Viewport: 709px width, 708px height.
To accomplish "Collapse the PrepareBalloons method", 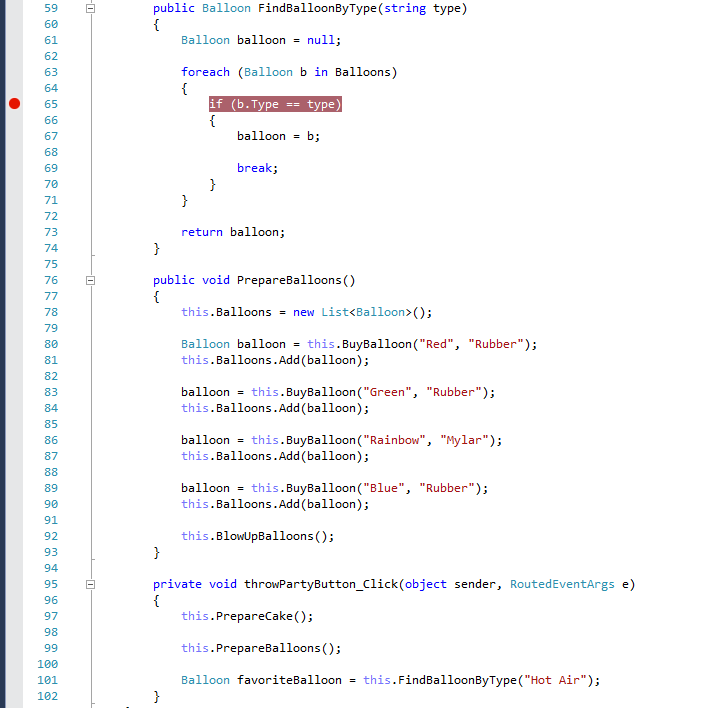I will (x=91, y=280).
